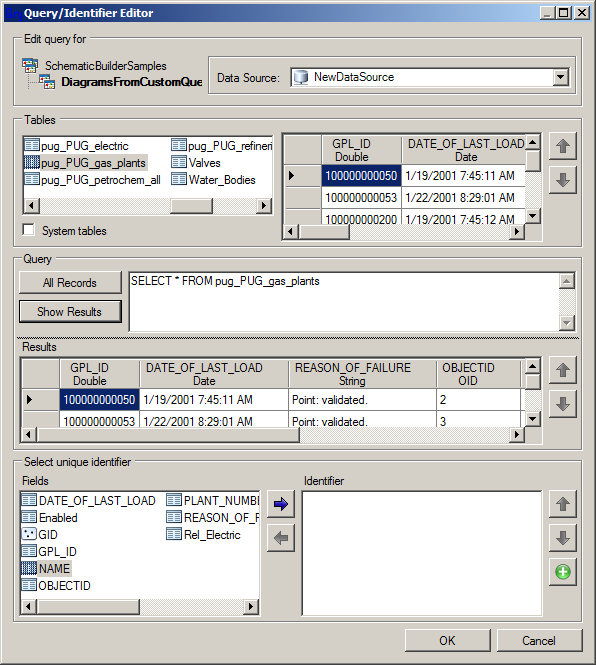Screen dimensions: 596x665
Task: Close the Query/Identifier Editor window
Action: [582, 13]
